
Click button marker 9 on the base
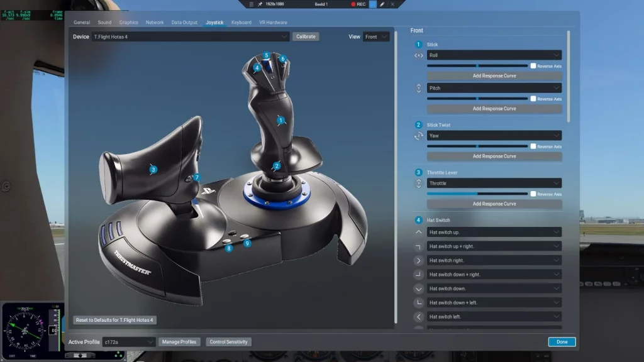(x=247, y=243)
